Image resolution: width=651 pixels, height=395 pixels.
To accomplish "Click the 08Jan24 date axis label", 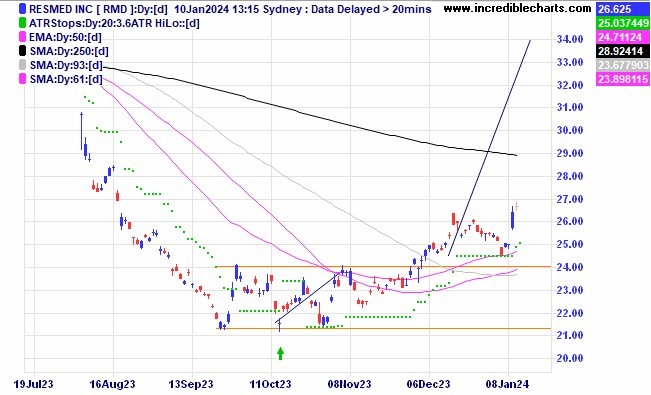I will click(x=507, y=384).
